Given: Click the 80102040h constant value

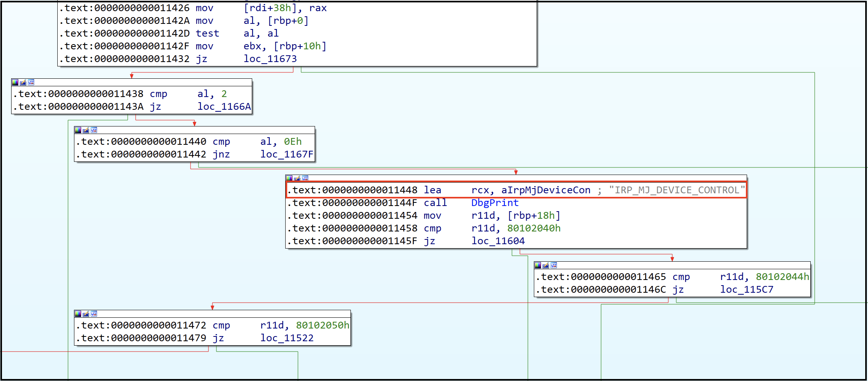Looking at the screenshot, I should [534, 228].
